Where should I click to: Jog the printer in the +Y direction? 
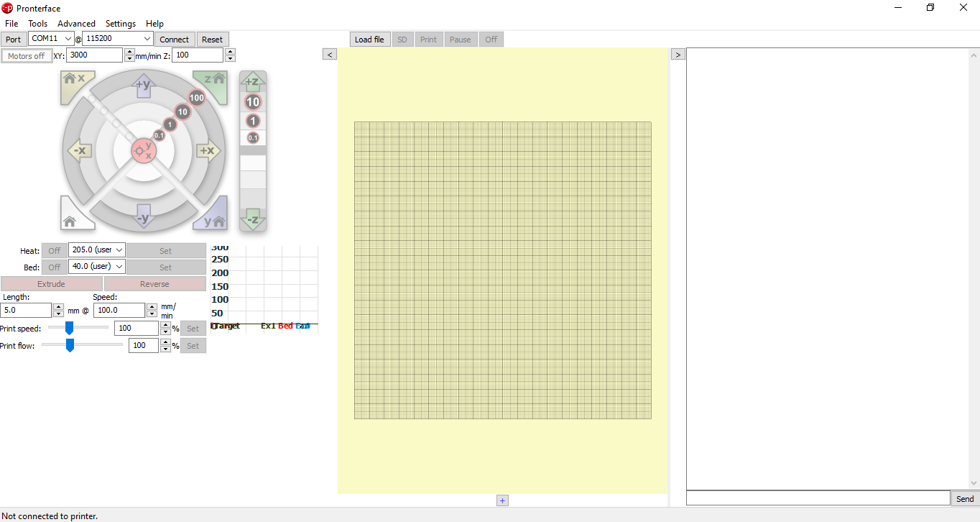(144, 85)
